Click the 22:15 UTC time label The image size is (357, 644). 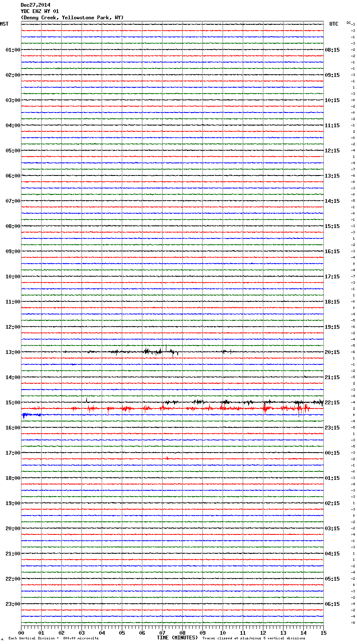(332, 403)
